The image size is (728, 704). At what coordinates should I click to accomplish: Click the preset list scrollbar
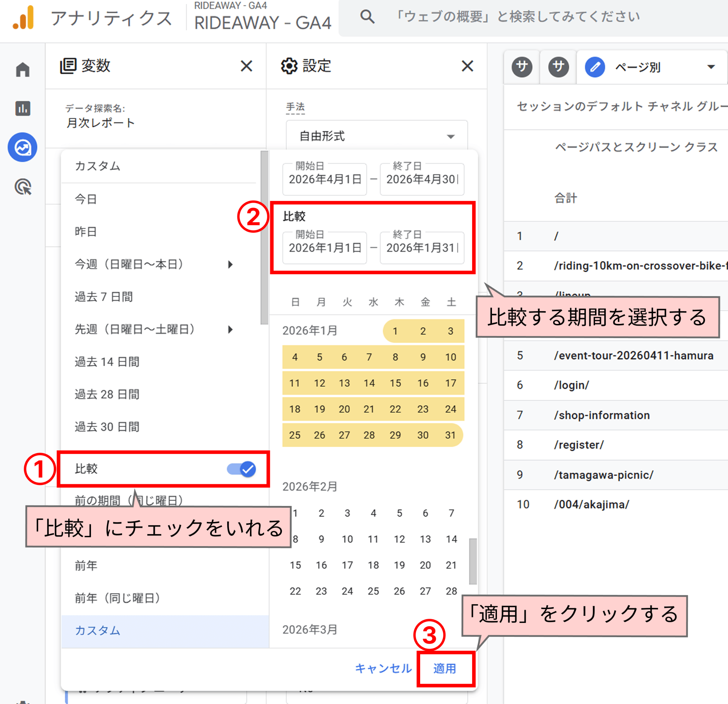264,238
